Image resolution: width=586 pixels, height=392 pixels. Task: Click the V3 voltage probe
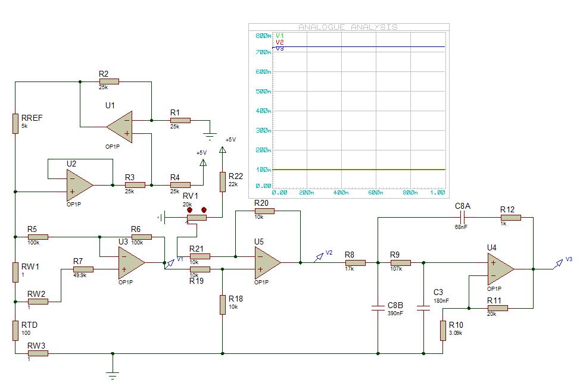559,263
